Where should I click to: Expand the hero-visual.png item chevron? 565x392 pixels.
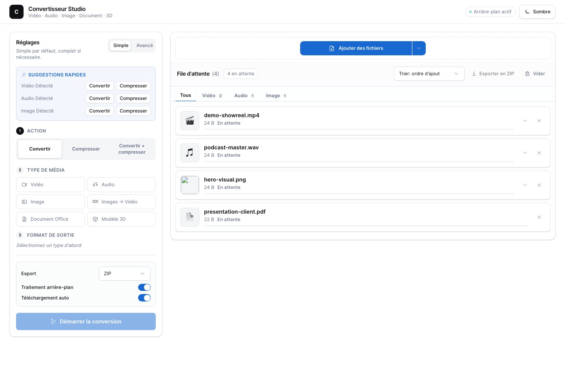[x=525, y=185]
